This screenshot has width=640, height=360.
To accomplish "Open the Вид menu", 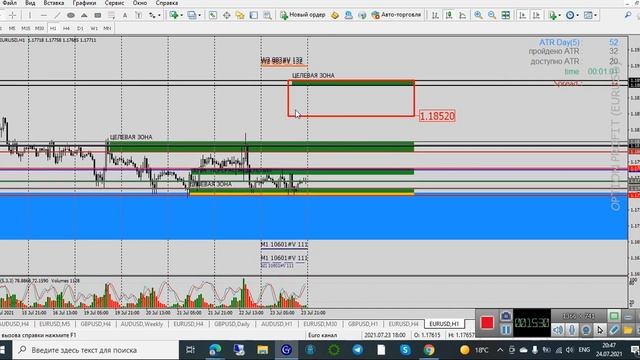I will (30, 3).
